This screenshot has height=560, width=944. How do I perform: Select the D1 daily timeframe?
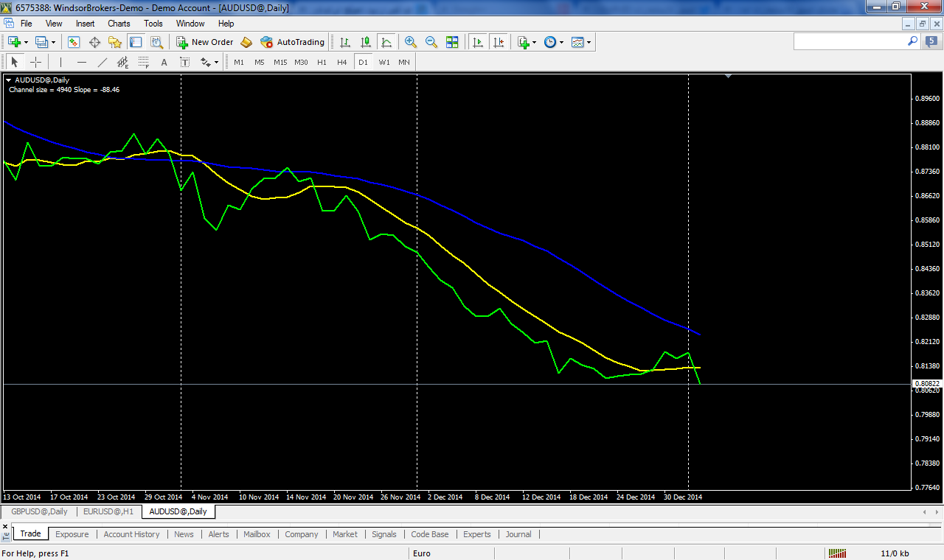pos(363,62)
